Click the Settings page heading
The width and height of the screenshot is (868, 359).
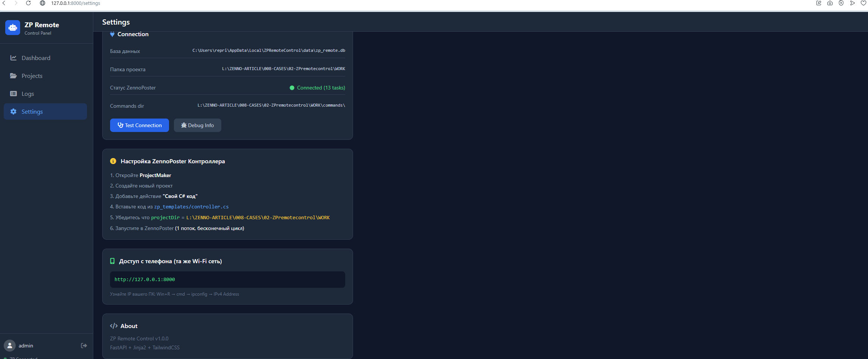coord(116,22)
